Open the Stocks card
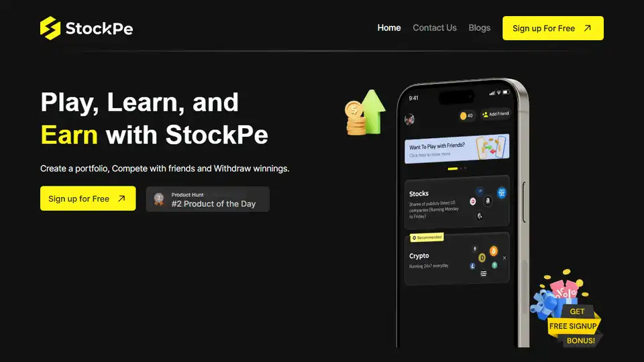The height and width of the screenshot is (362, 644). coord(457,202)
